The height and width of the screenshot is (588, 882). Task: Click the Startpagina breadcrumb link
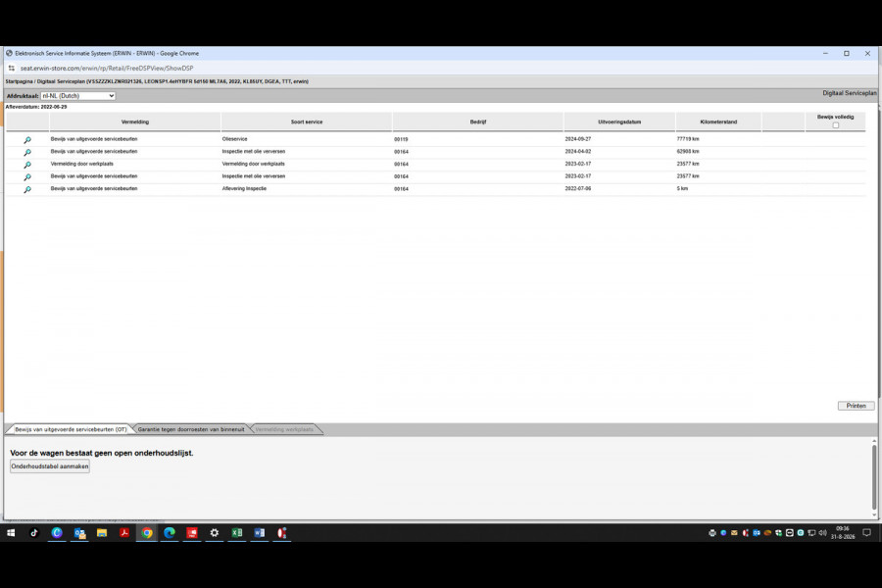pyautogui.click(x=20, y=81)
